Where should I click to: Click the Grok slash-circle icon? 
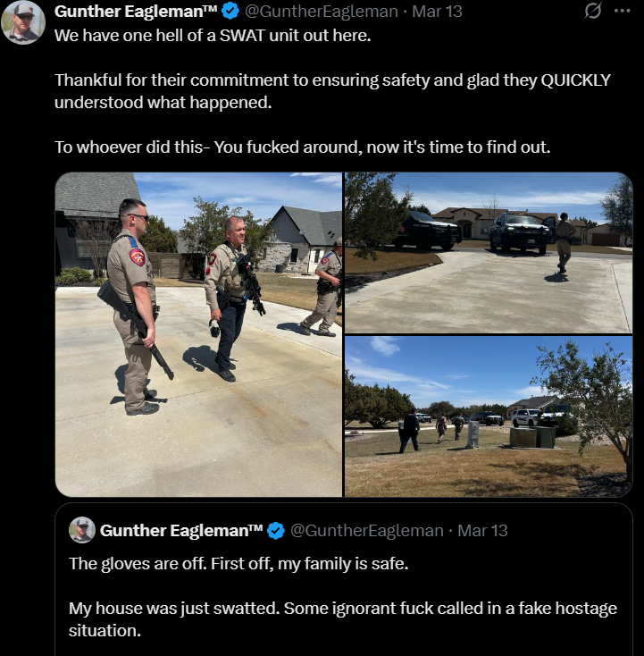pos(593,11)
